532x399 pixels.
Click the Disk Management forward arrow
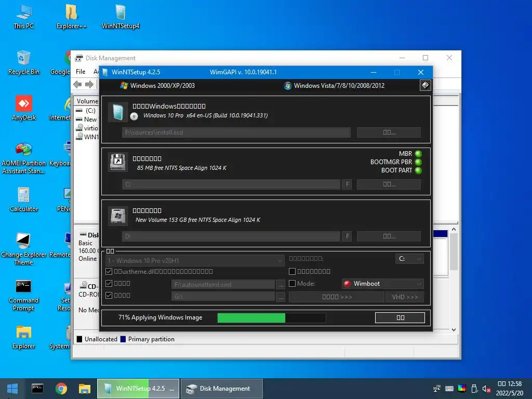click(x=89, y=85)
